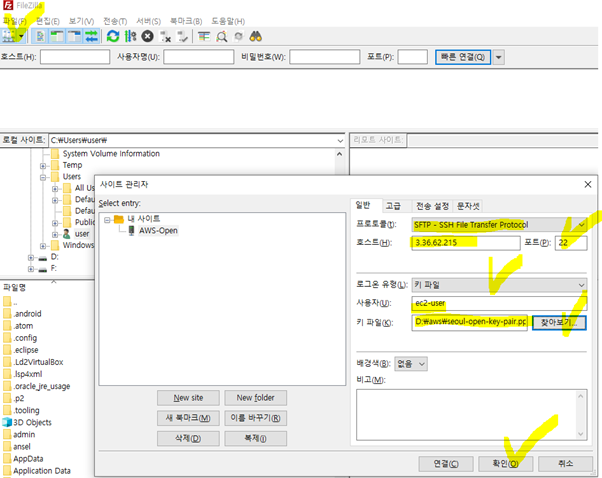Click the 찾아보기 browse button
Viewport: 602px width, 478px height.
(x=559, y=322)
